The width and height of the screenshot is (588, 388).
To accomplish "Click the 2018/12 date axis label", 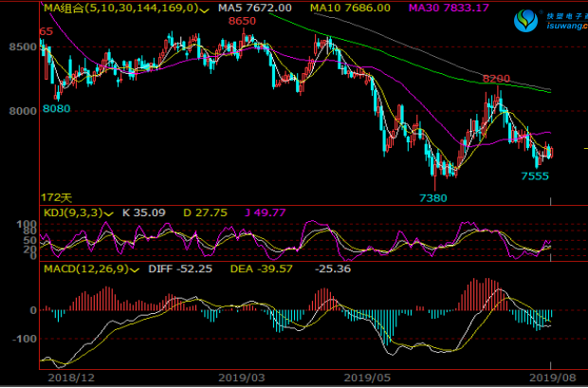I will pos(71,378).
